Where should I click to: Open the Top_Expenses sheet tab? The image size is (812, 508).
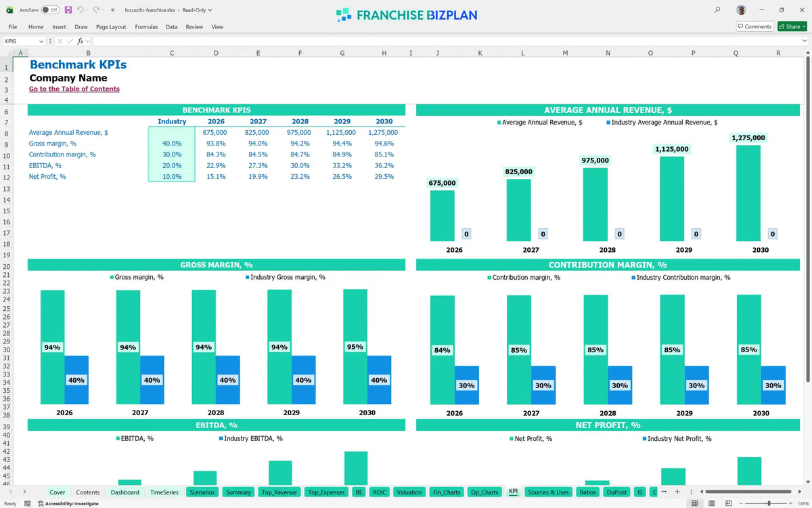(326, 492)
